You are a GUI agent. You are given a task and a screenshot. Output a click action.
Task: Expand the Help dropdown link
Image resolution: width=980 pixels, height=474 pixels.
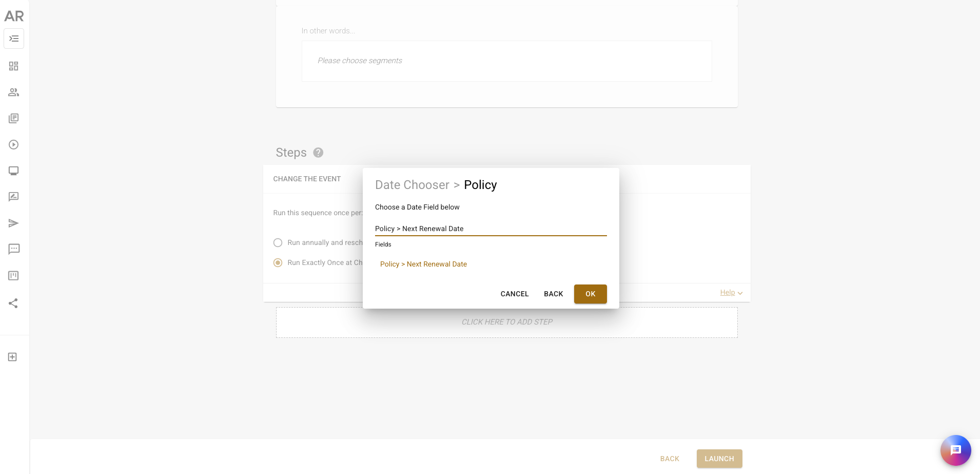pyautogui.click(x=731, y=293)
